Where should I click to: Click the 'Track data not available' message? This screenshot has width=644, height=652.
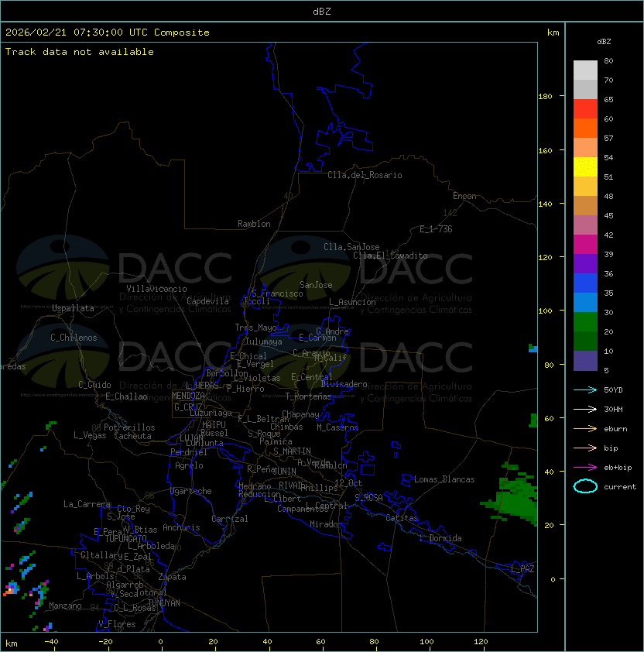pyautogui.click(x=80, y=52)
